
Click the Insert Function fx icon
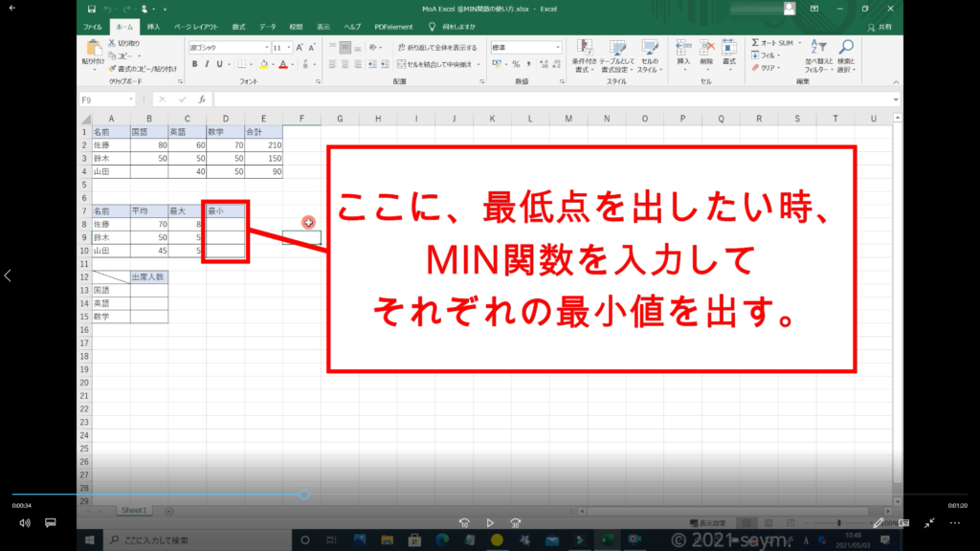point(202,99)
